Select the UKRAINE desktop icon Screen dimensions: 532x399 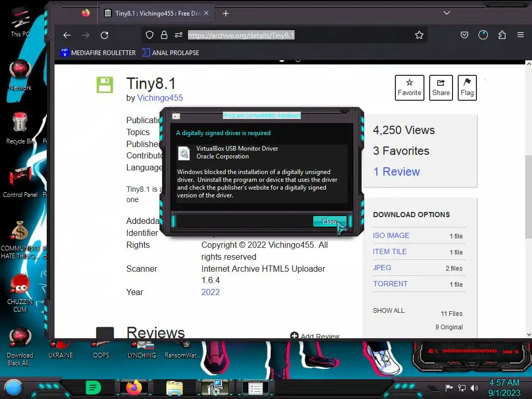click(60, 351)
